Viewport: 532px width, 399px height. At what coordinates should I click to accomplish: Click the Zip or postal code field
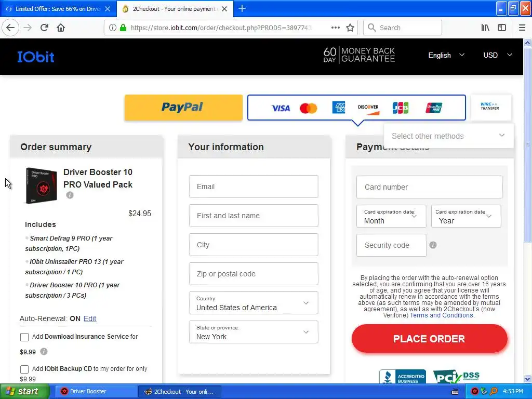254,274
